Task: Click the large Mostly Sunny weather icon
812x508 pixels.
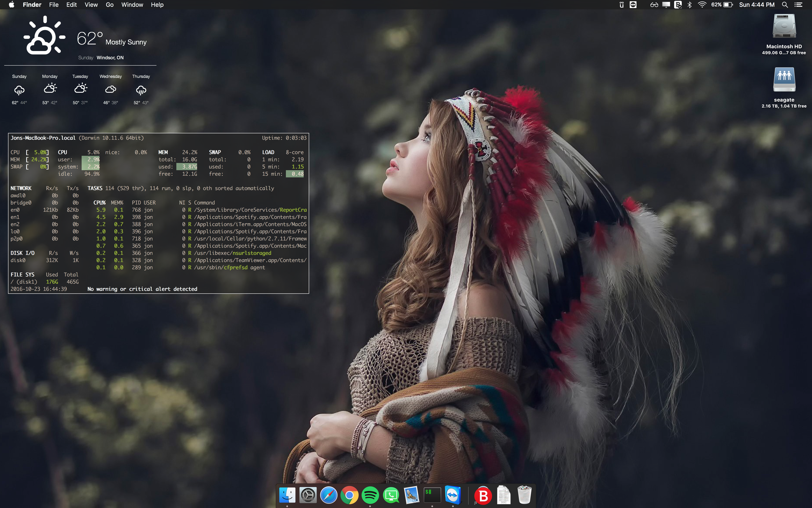Action: click(44, 35)
